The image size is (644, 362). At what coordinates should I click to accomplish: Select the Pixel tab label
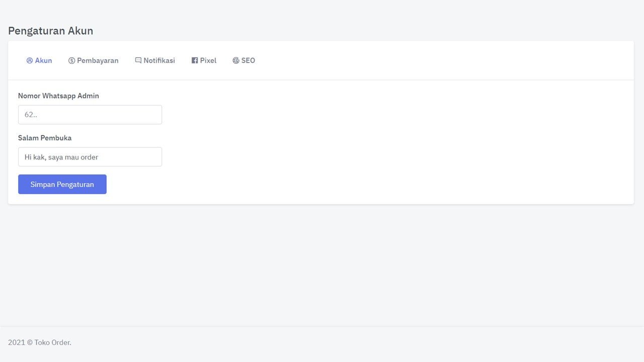208,60
